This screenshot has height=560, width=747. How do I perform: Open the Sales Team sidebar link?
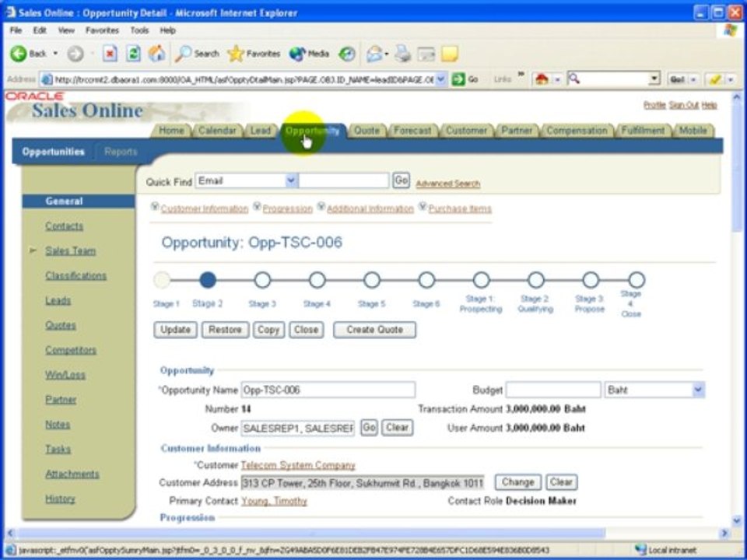[71, 251]
